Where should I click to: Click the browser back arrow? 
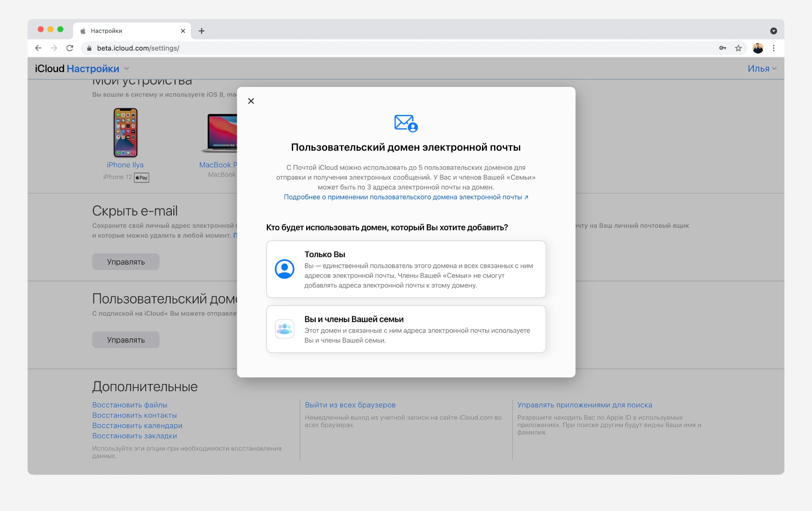(x=38, y=48)
